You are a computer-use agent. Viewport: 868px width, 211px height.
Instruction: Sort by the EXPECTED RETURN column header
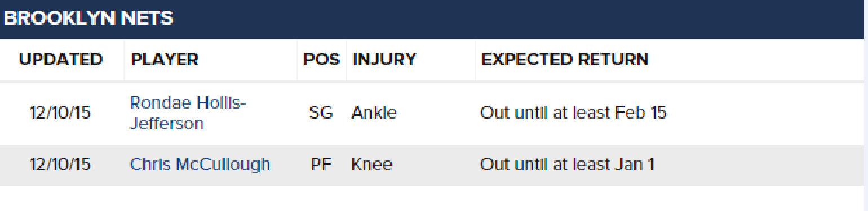[x=565, y=60]
